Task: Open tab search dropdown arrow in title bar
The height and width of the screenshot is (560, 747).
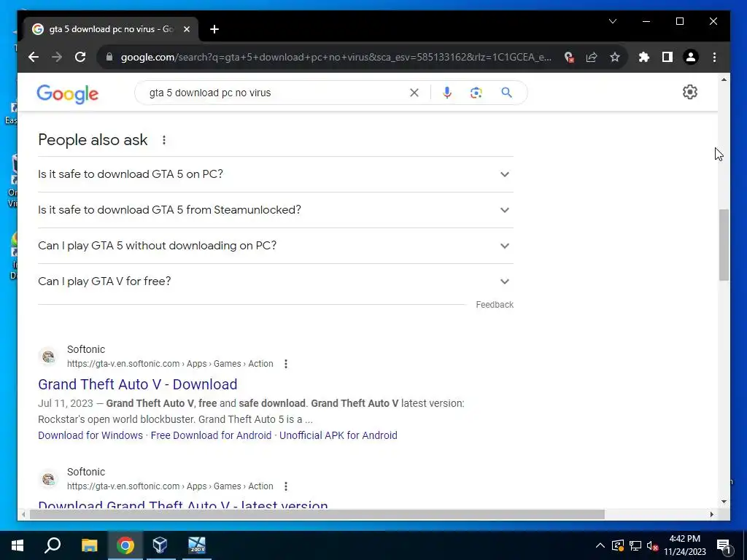Action: point(613,21)
